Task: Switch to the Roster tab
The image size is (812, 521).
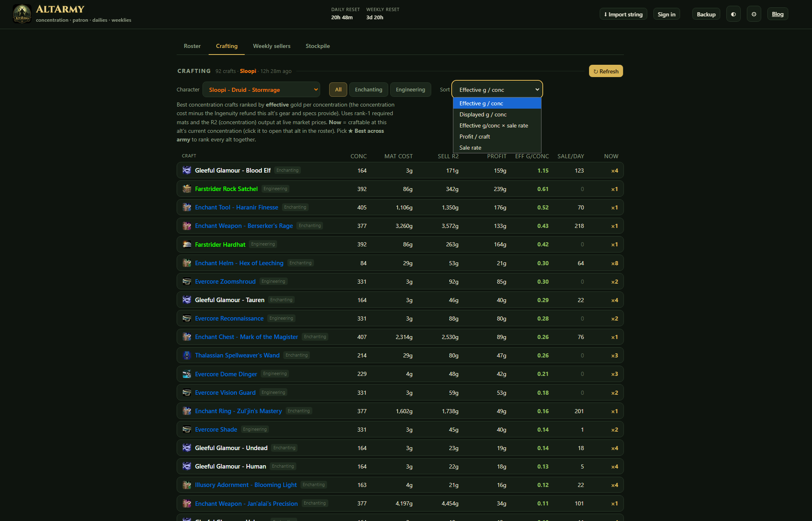Action: (192, 46)
